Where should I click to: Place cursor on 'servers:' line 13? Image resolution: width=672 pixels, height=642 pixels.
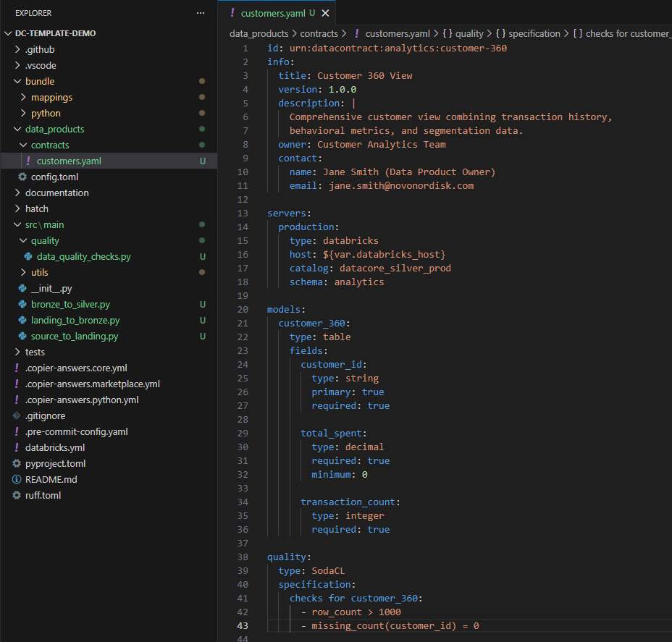click(x=289, y=213)
